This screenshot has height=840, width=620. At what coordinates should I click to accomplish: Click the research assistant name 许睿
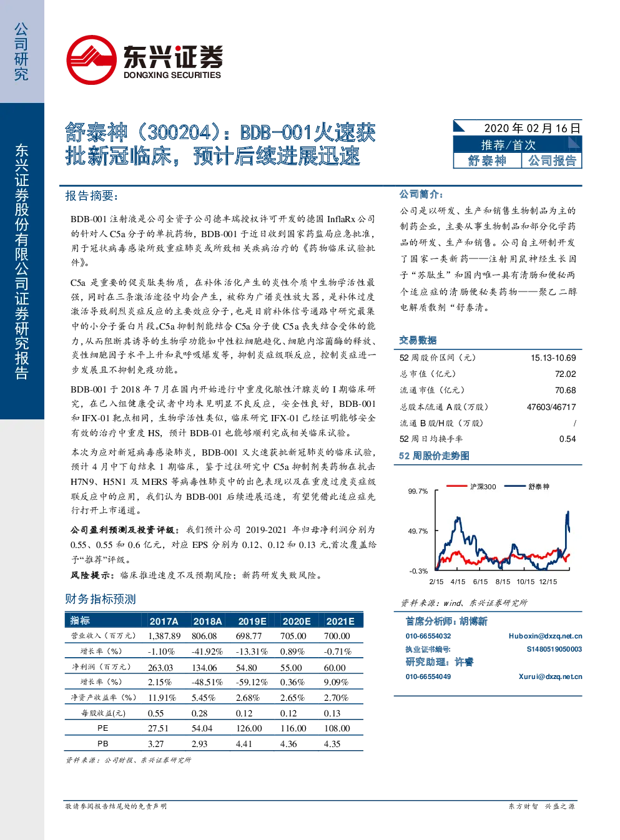464,662
